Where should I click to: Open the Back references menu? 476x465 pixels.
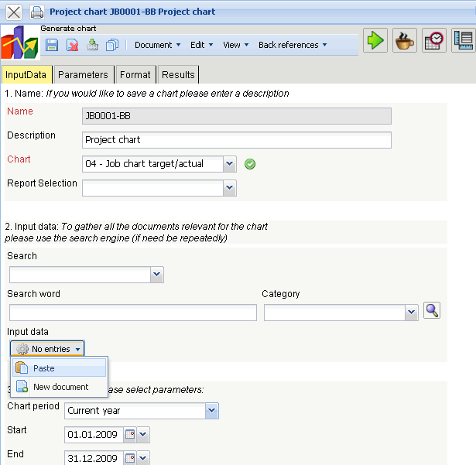pyautogui.click(x=293, y=45)
